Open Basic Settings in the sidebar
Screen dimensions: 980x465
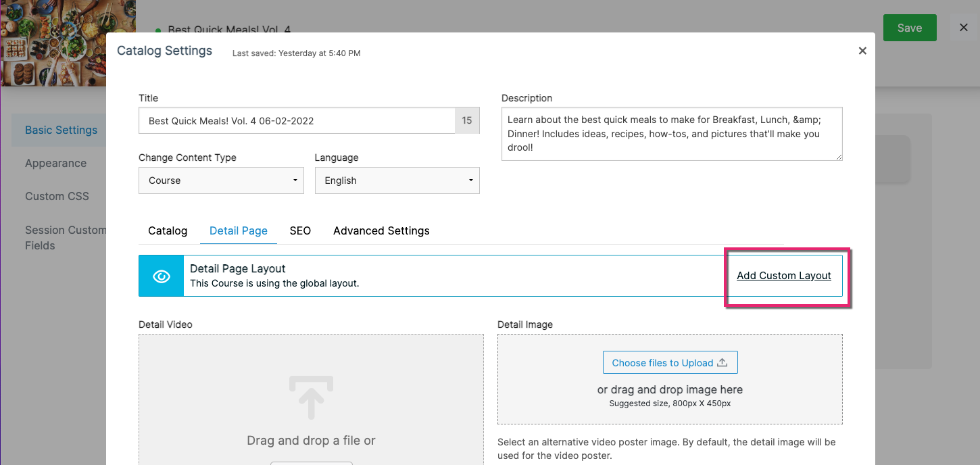pyautogui.click(x=61, y=130)
